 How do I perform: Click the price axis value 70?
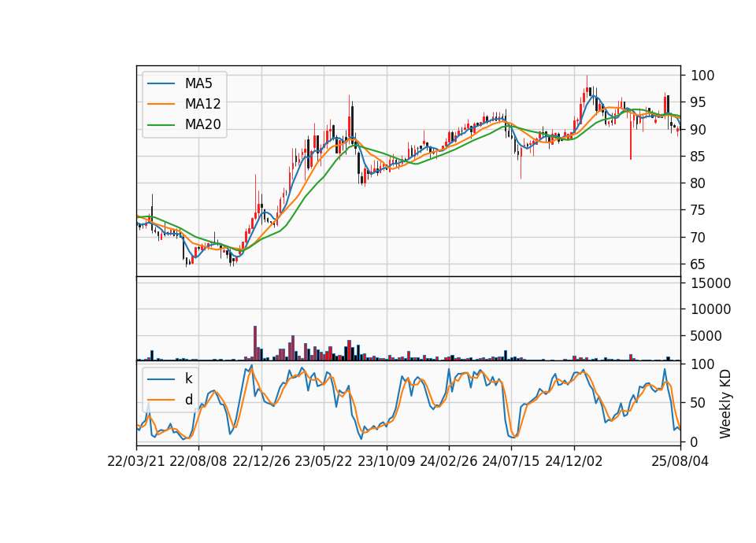click(699, 238)
